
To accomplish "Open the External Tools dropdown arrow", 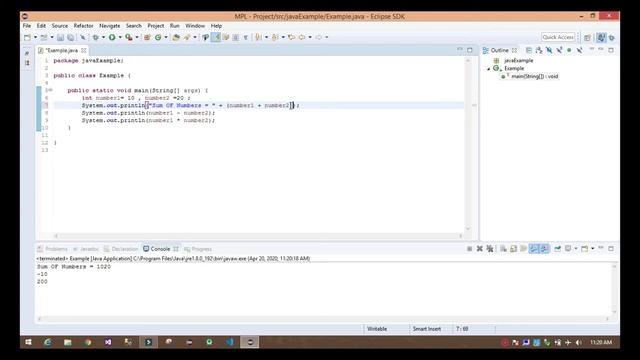I will [x=137, y=37].
